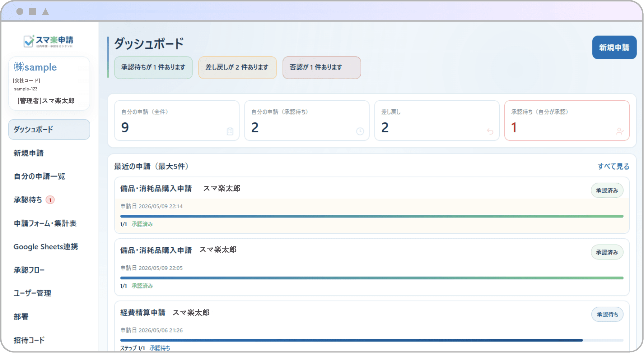
Task: Open 部署 in the sidebar
Action: [21, 317]
